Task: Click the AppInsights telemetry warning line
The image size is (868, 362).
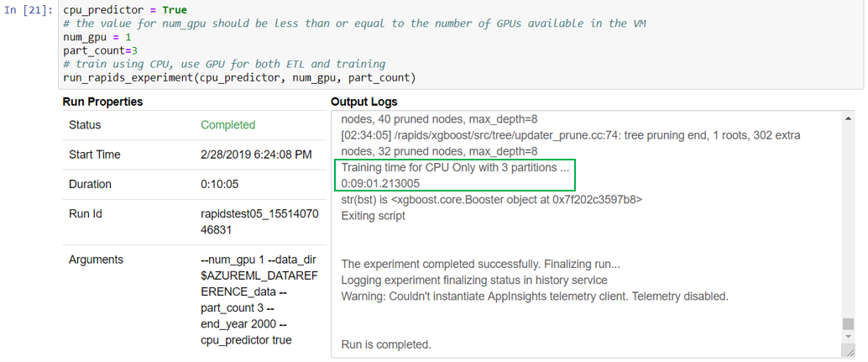Action: 534,296
